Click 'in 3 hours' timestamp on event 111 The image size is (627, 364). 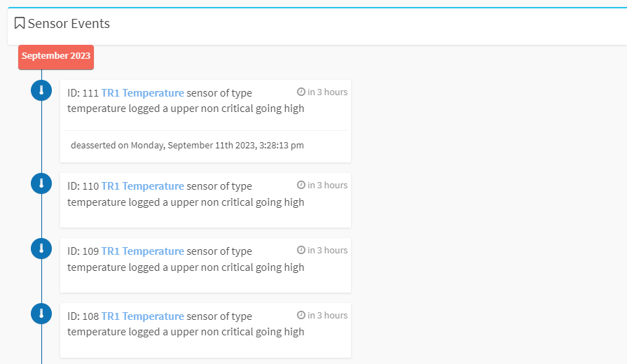tap(327, 92)
